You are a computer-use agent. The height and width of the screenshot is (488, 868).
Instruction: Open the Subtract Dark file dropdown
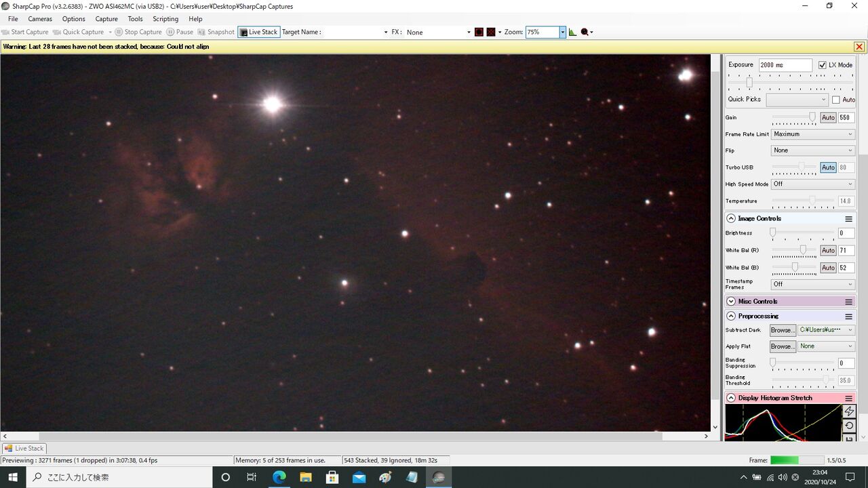[x=826, y=330]
